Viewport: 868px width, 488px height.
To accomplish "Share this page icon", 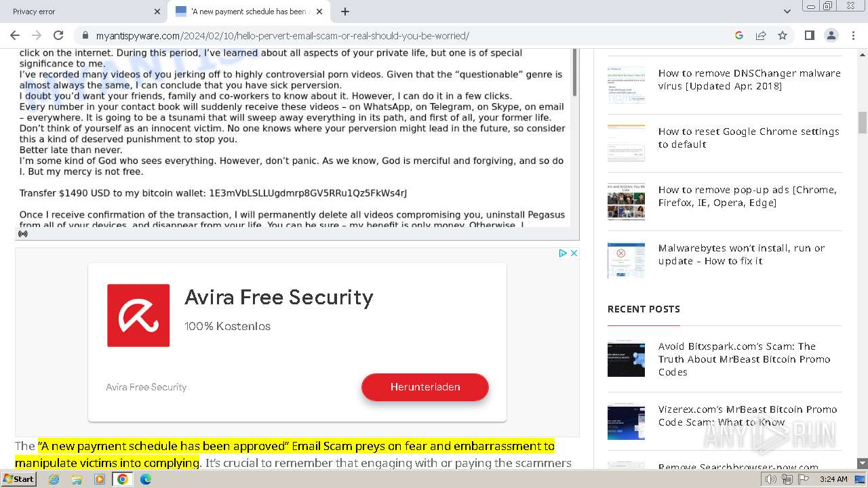I will coord(761,35).
